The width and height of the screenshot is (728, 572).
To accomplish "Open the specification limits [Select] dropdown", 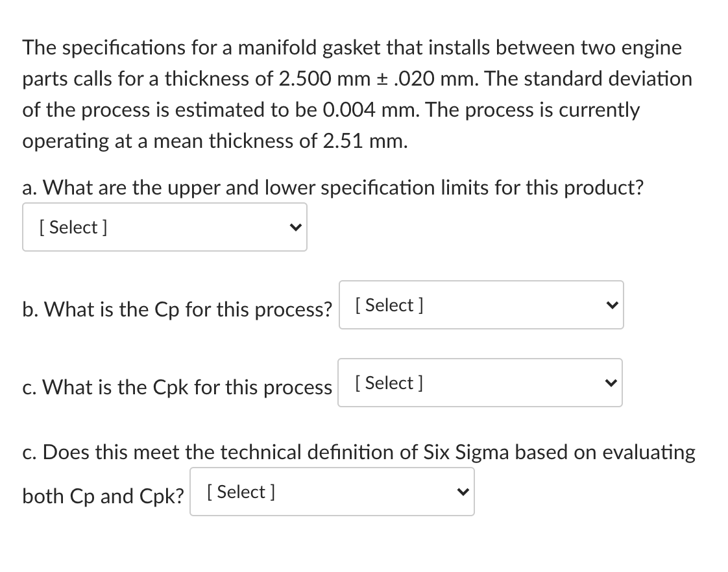I will pos(164,227).
